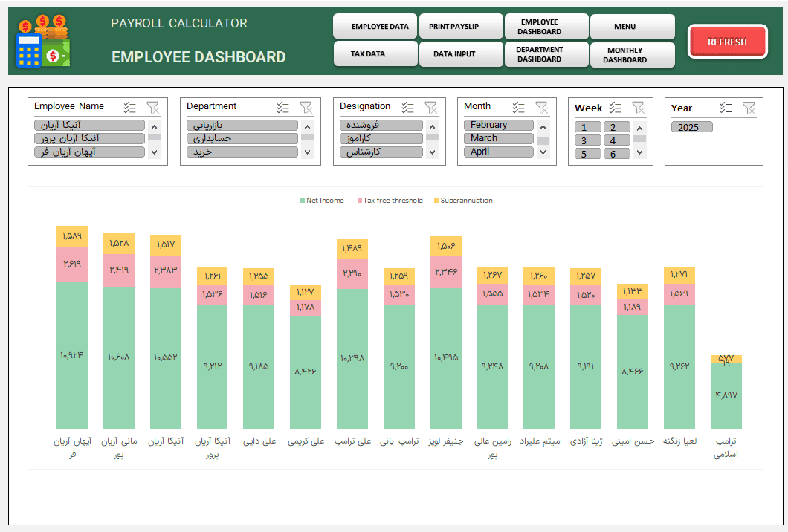Filter Designation by کارآموز
Viewport: 788px width, 532px height.
[381, 138]
